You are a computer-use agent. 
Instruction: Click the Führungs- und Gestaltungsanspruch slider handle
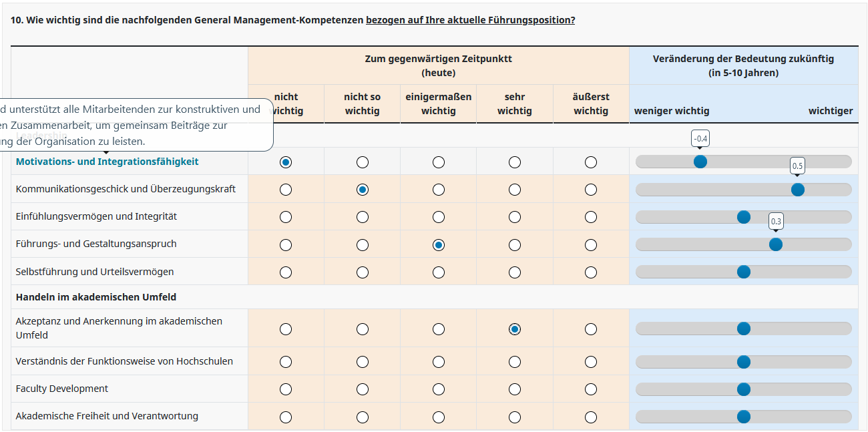pyautogui.click(x=776, y=244)
